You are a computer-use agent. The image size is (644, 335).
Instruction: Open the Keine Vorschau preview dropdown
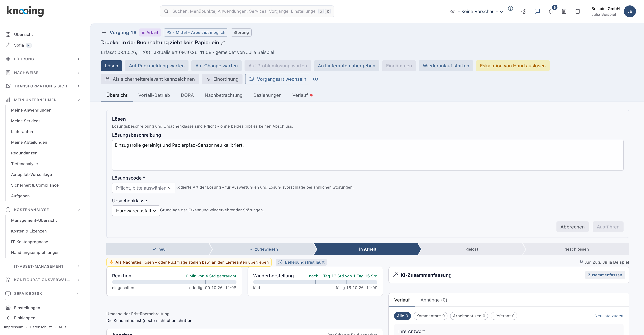pyautogui.click(x=477, y=12)
